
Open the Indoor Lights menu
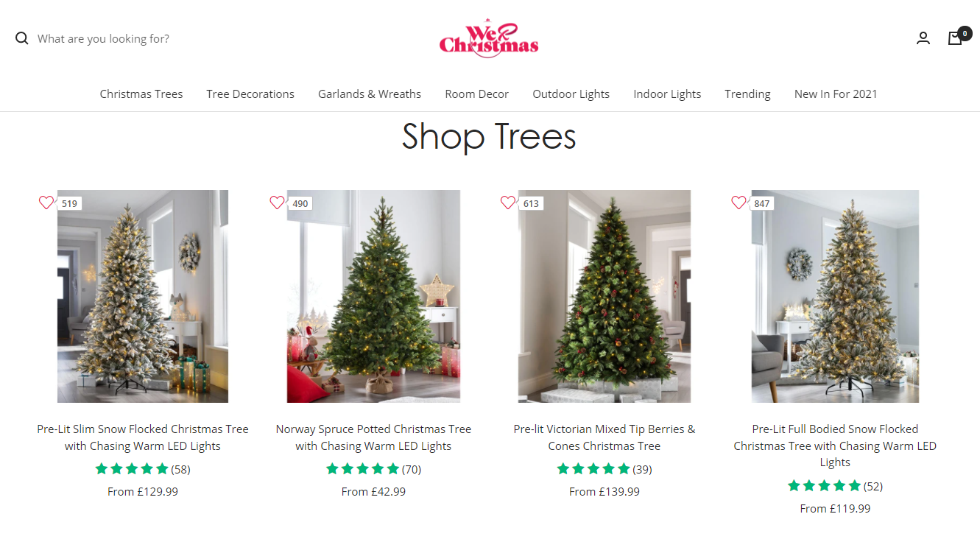click(x=667, y=94)
